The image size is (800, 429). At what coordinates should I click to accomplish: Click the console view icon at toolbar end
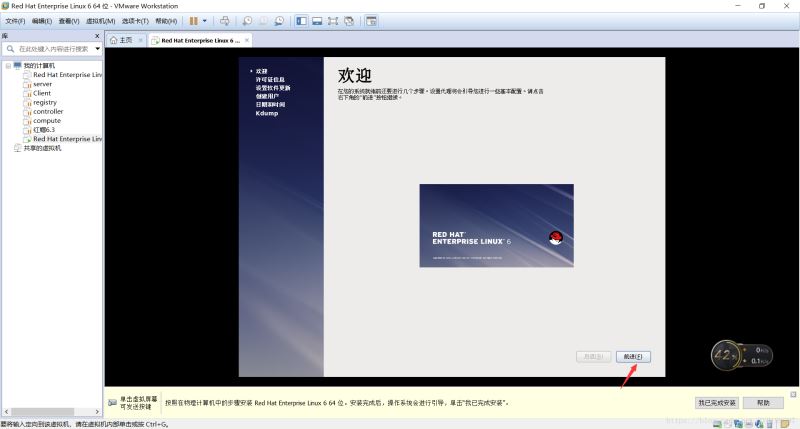(x=371, y=21)
